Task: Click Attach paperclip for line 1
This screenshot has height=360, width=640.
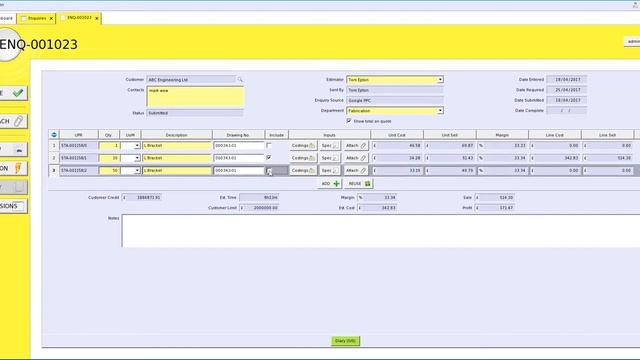Action: click(356, 146)
